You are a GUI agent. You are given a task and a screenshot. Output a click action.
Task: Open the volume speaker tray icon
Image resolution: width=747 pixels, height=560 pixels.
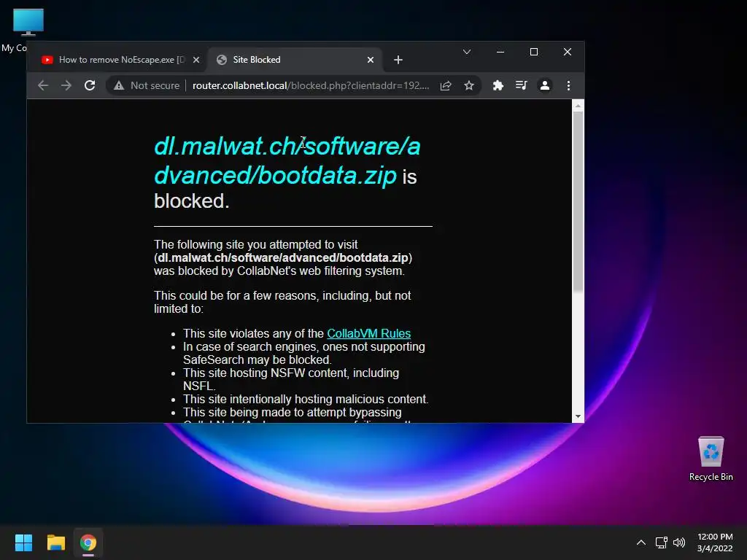click(679, 542)
